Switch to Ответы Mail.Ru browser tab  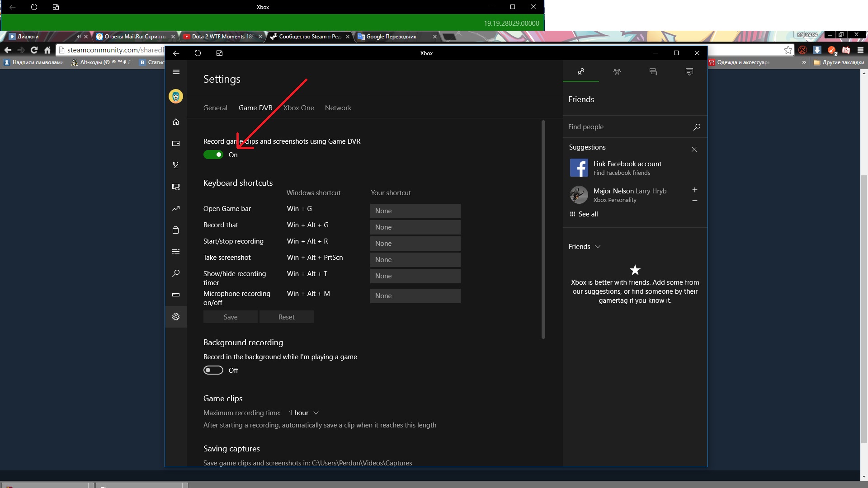(135, 37)
